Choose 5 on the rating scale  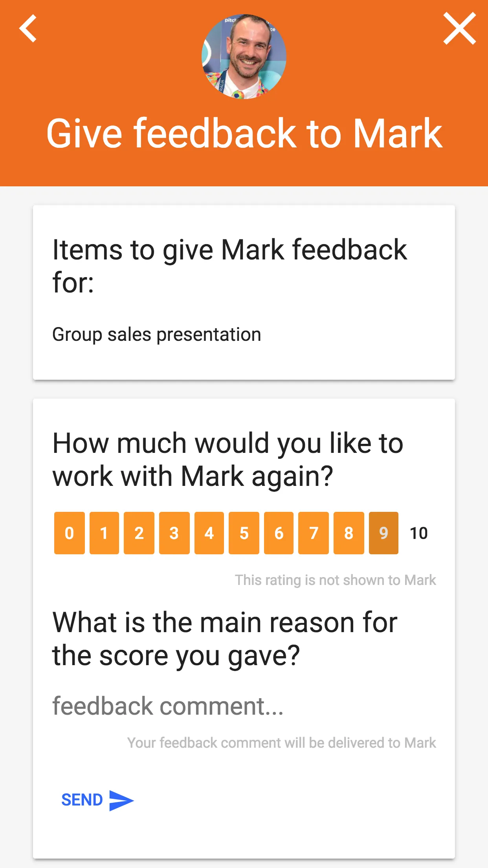(244, 533)
